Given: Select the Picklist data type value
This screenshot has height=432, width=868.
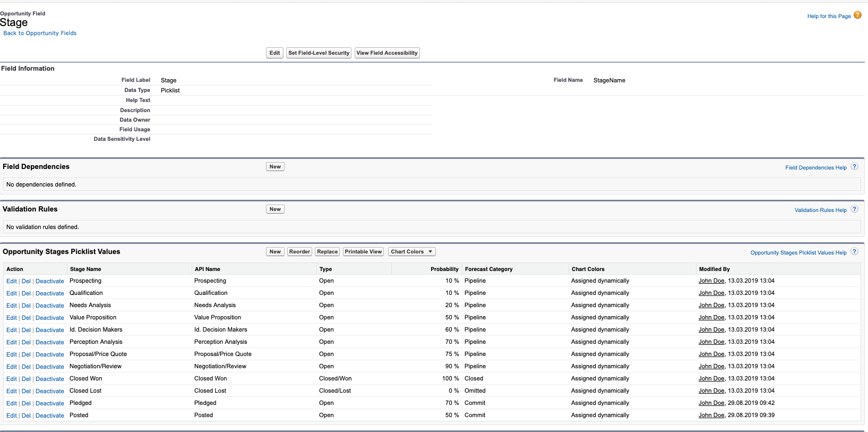Looking at the screenshot, I should pos(170,90).
